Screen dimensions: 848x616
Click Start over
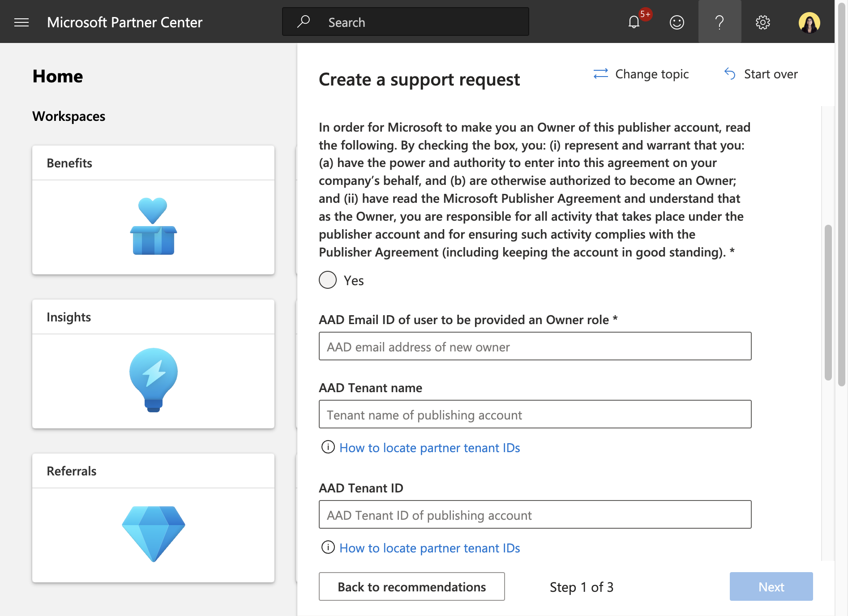pyautogui.click(x=761, y=74)
